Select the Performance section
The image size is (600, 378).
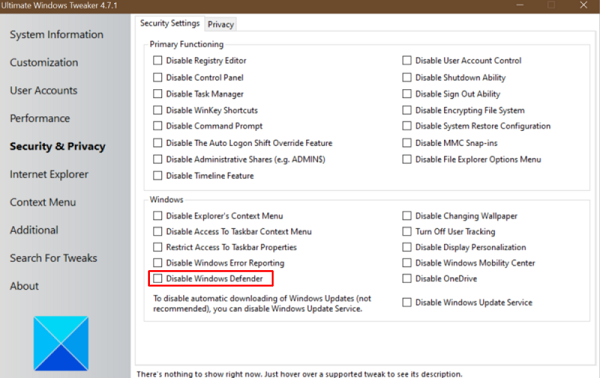pos(40,118)
